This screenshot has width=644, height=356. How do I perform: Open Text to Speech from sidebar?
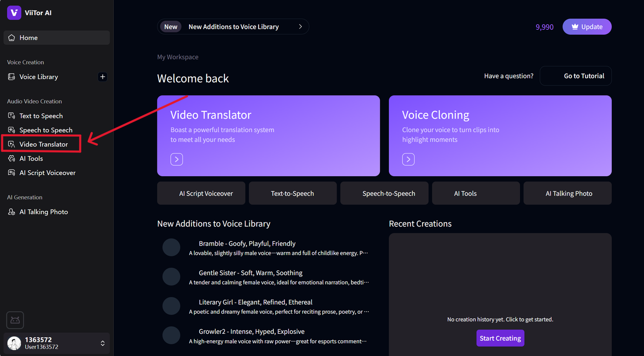(41, 116)
